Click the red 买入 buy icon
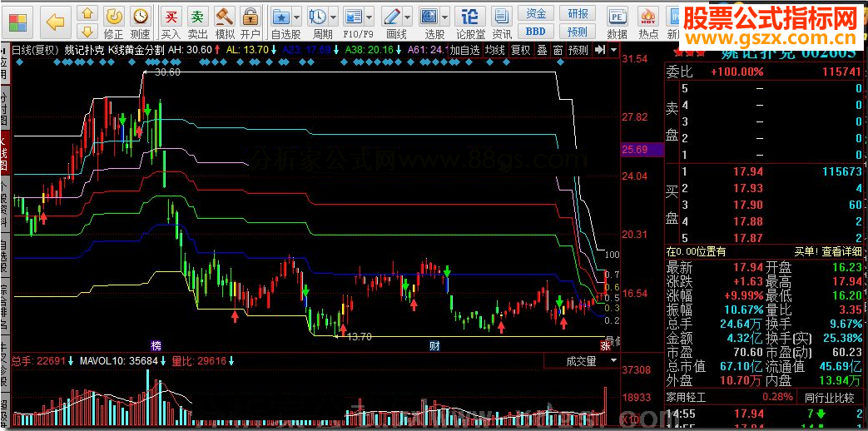The width and height of the screenshot is (868, 431). [x=171, y=16]
